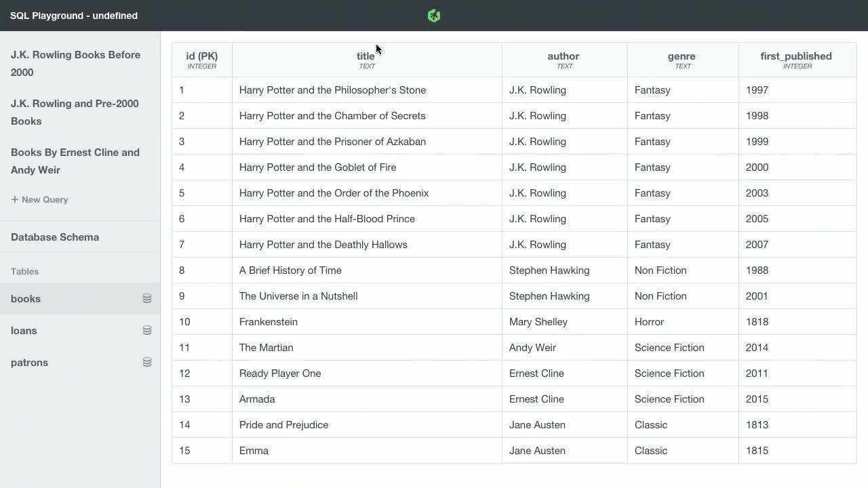The height and width of the screenshot is (488, 868).
Task: Click the plus icon next to New Query
Action: (15, 199)
